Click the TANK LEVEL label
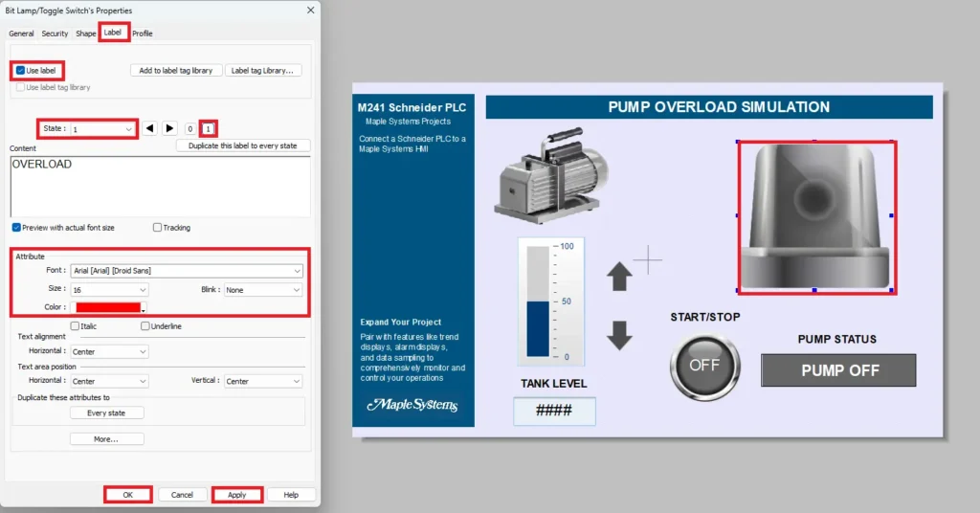Image resolution: width=980 pixels, height=513 pixels. point(554,384)
